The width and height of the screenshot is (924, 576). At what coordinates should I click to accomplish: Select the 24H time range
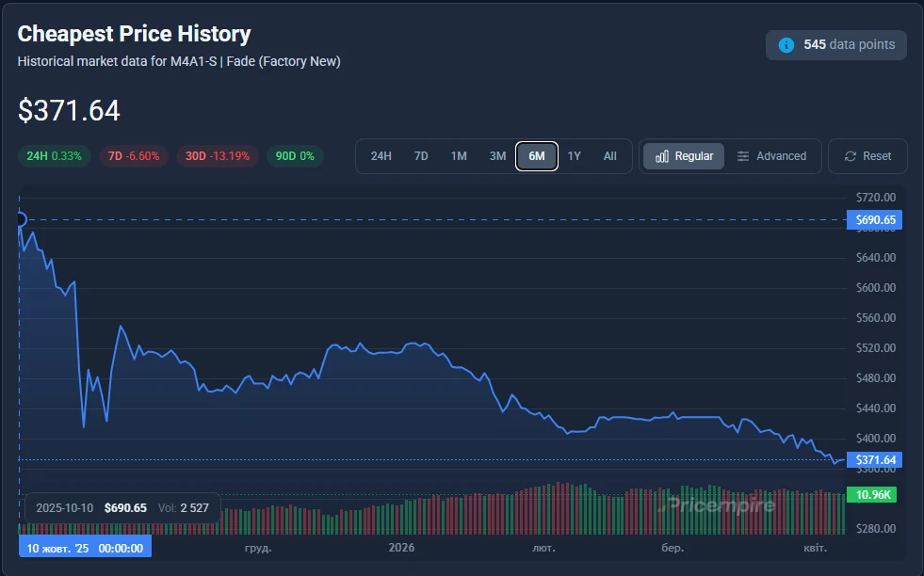point(381,156)
